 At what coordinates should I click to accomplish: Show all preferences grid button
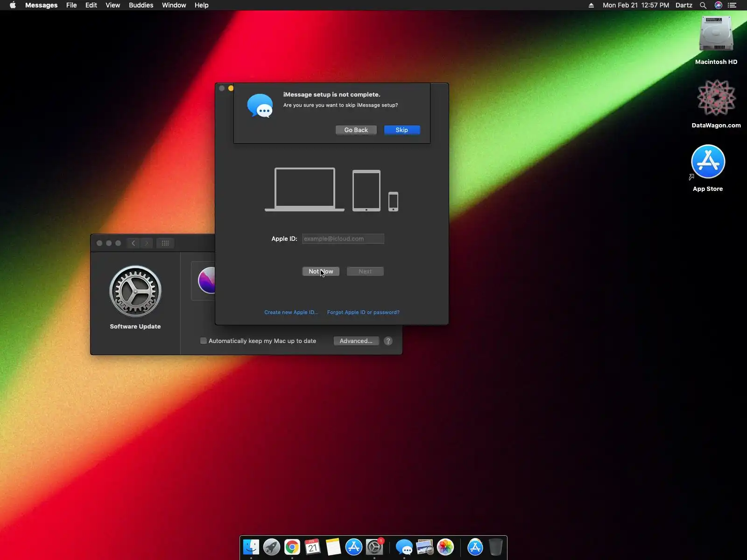[x=165, y=243]
